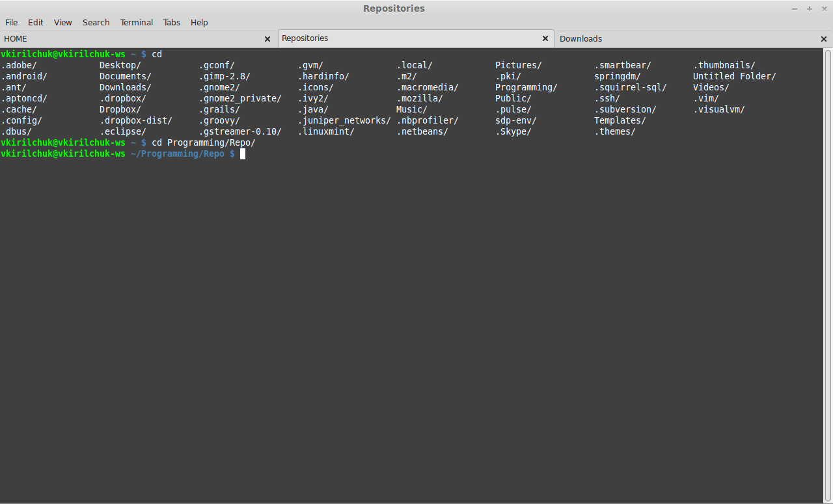Viewport: 833px width, 504px height.
Task: Click the terminal cursor at the prompt
Action: (x=241, y=153)
